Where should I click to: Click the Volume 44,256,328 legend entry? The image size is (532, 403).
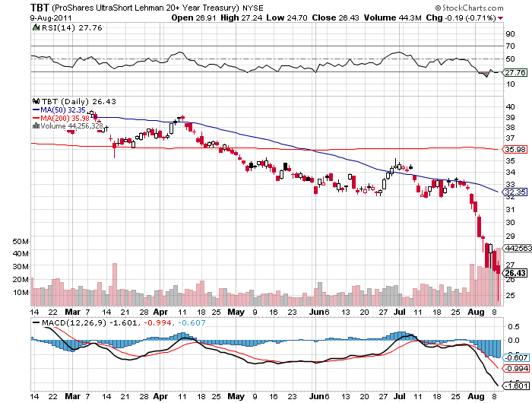coord(71,126)
